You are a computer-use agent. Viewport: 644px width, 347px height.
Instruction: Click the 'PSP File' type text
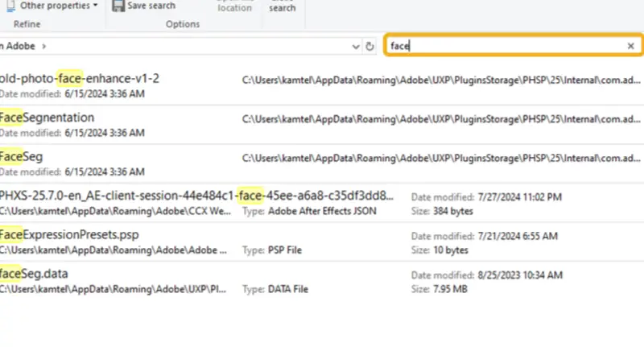tap(285, 250)
